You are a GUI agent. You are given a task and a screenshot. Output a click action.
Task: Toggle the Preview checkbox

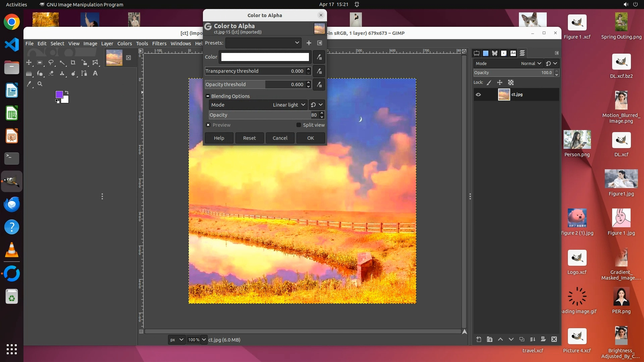point(208,125)
